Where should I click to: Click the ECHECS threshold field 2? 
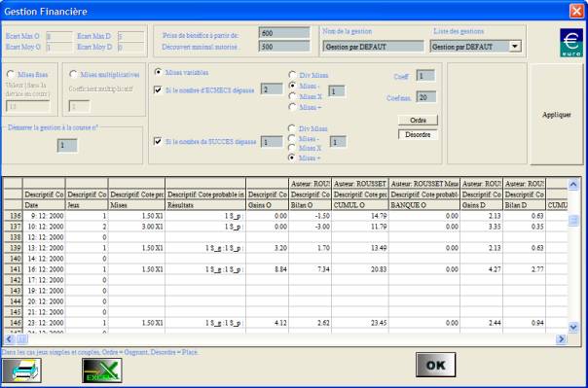[272, 89]
